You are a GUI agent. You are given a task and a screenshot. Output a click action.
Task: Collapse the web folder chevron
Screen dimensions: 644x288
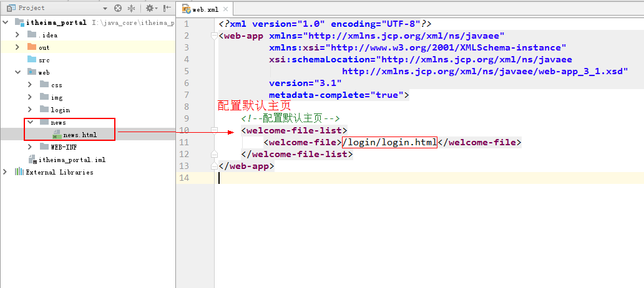pyautogui.click(x=17, y=72)
